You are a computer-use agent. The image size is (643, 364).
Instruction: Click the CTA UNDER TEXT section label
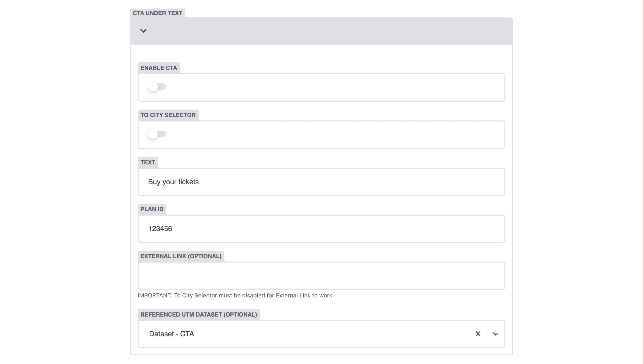point(158,13)
